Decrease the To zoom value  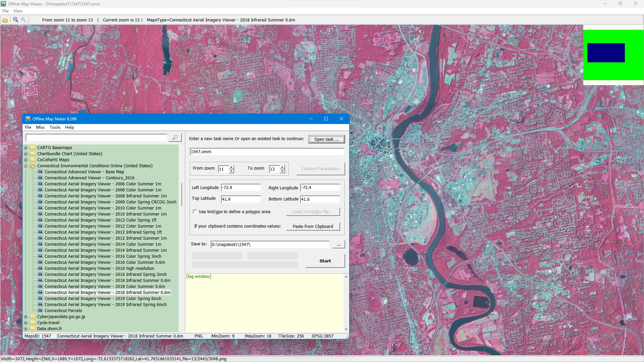pyautogui.click(x=282, y=171)
